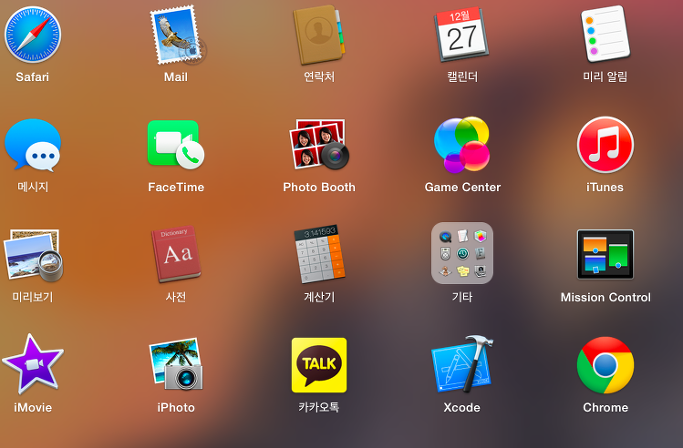Click the Game Center text label
This screenshot has height=448, width=683.
(x=463, y=187)
